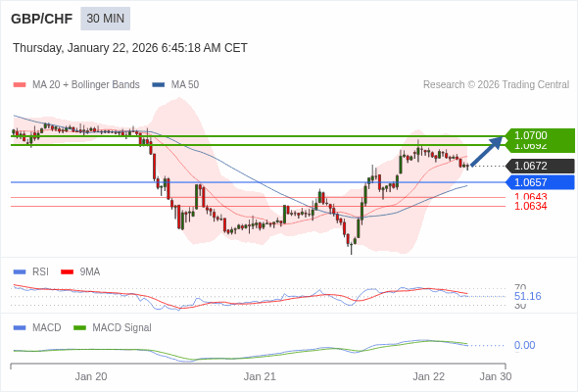Click the MACD Signal legend label
The width and height of the screenshot is (578, 392).
(x=122, y=328)
